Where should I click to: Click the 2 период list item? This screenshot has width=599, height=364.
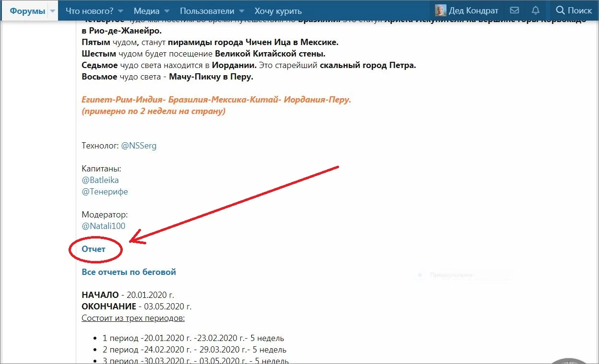pyautogui.click(x=195, y=350)
